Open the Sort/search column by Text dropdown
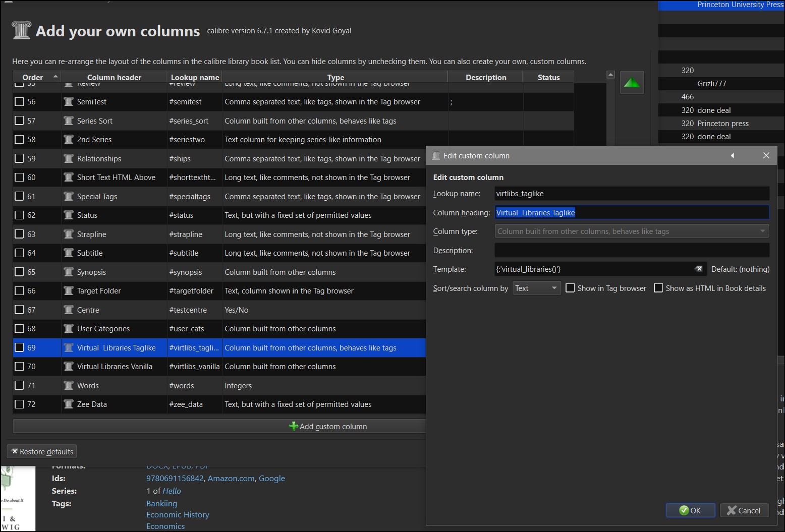The height and width of the screenshot is (532, 785). tap(536, 288)
